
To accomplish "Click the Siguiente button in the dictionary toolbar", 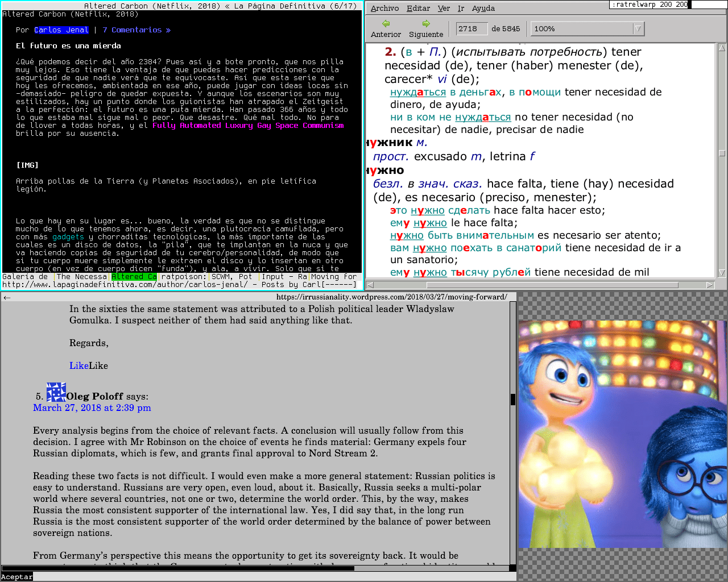I will point(426,28).
